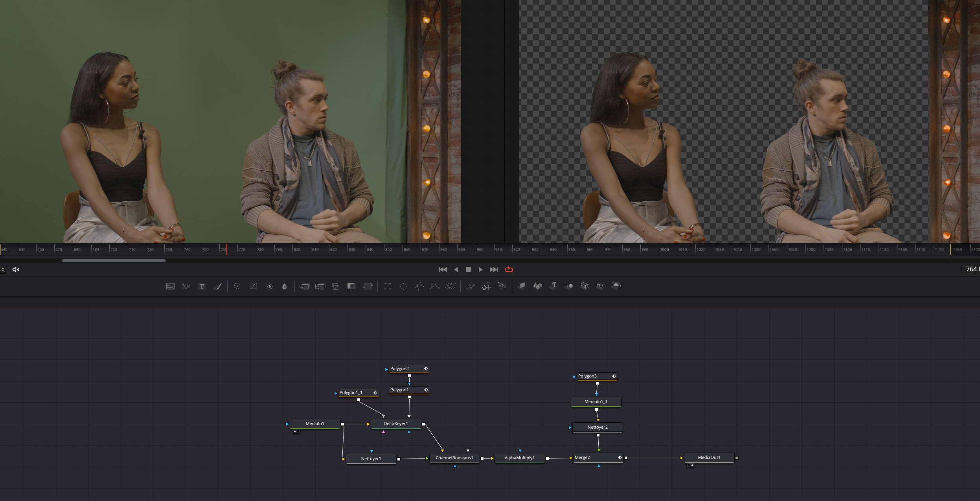This screenshot has width=980, height=501.
Task: Add a Text+ tool node
Action: 202,286
